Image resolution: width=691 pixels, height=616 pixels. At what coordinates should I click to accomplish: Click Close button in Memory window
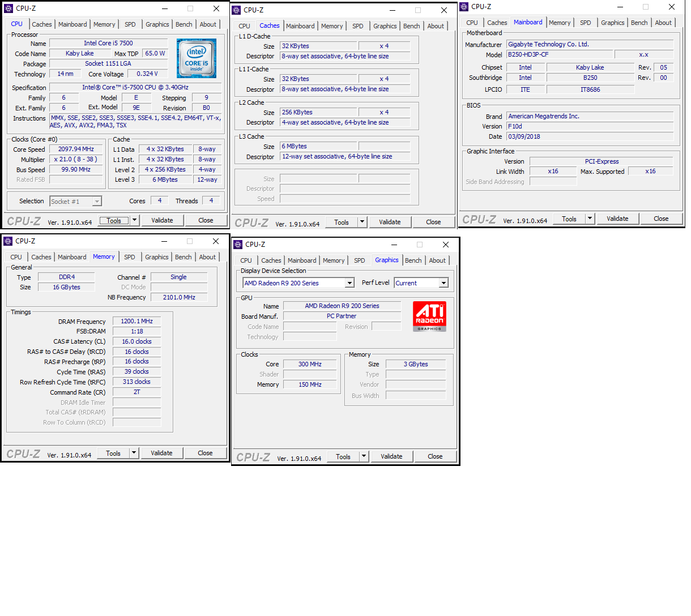click(x=206, y=453)
